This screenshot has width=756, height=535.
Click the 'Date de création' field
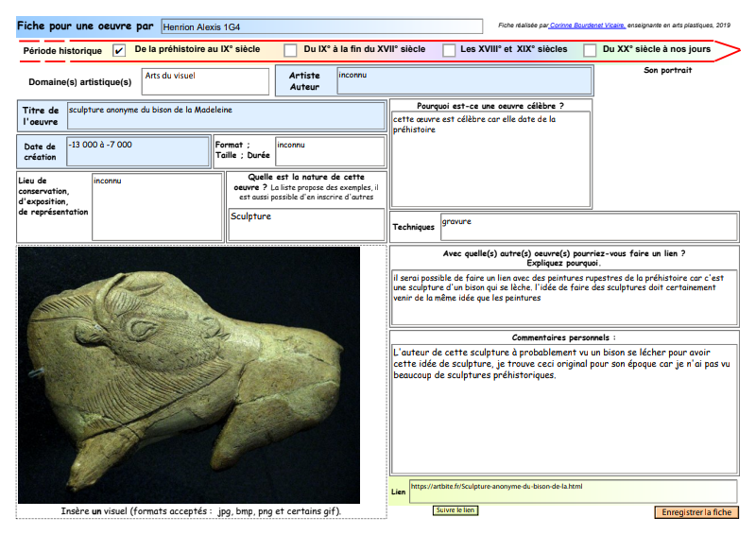(x=137, y=151)
